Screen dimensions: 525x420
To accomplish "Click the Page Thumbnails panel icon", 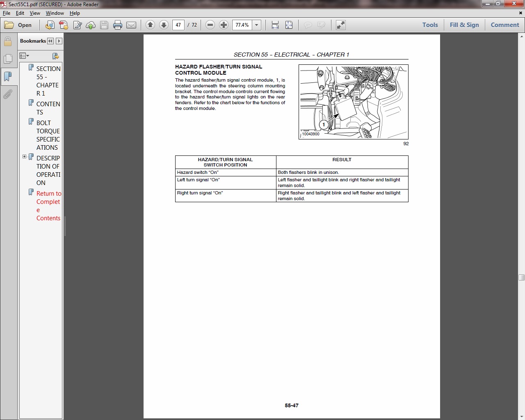I will pos(8,59).
